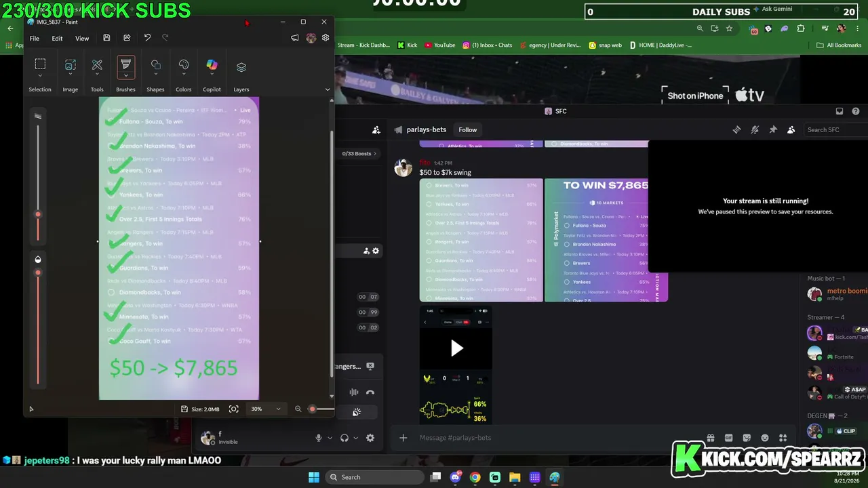The width and height of the screenshot is (868, 488).
Task: Open Discord emoji picker
Action: [765, 438]
